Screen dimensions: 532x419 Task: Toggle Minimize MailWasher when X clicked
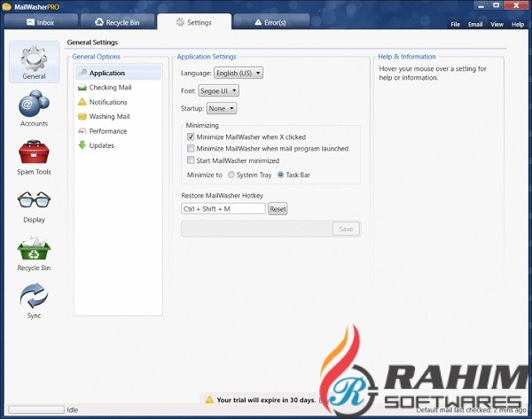[191, 137]
